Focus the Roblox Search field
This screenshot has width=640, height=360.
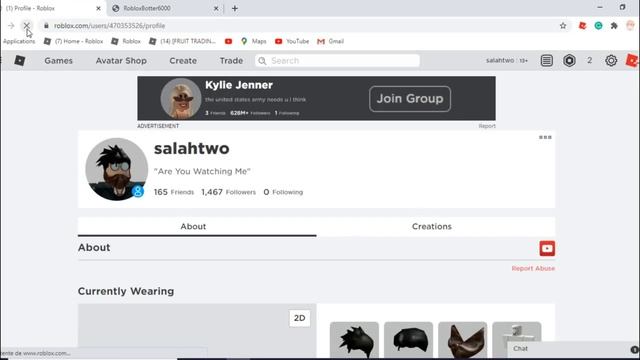pyautogui.click(x=338, y=61)
